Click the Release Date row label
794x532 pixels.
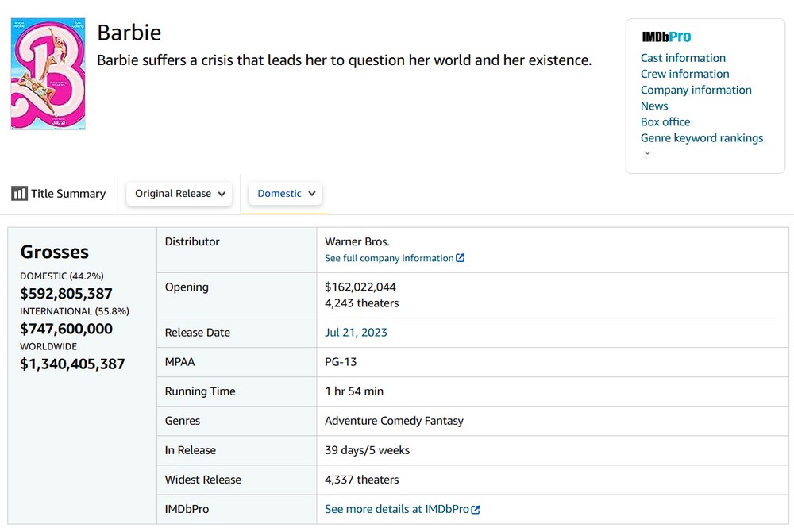point(197,333)
